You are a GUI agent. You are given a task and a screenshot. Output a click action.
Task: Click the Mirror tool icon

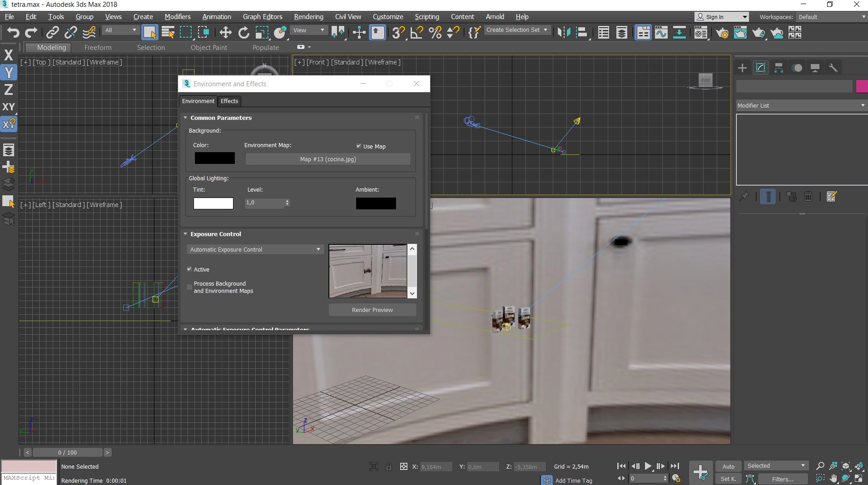click(x=564, y=32)
